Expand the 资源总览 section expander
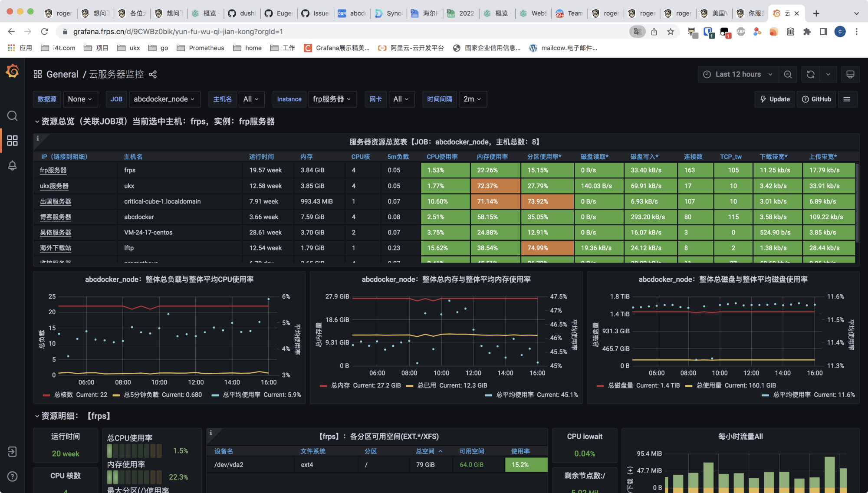The width and height of the screenshot is (868, 493). (37, 122)
